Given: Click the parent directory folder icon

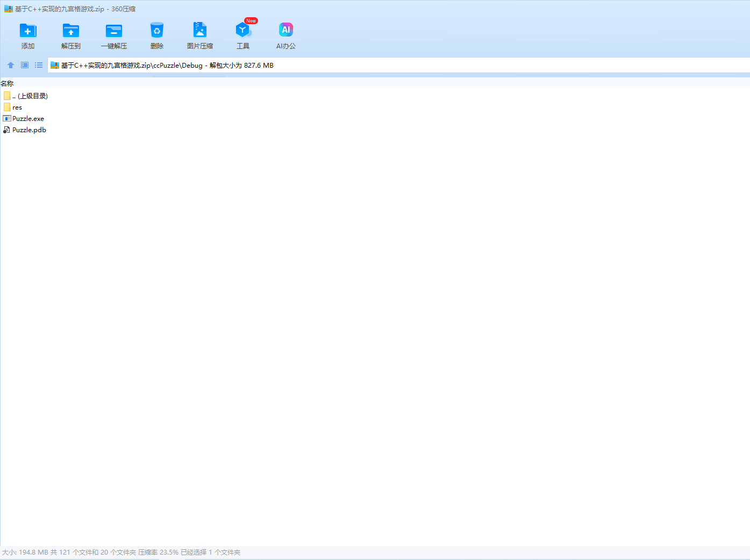Looking at the screenshot, I should 7,96.
